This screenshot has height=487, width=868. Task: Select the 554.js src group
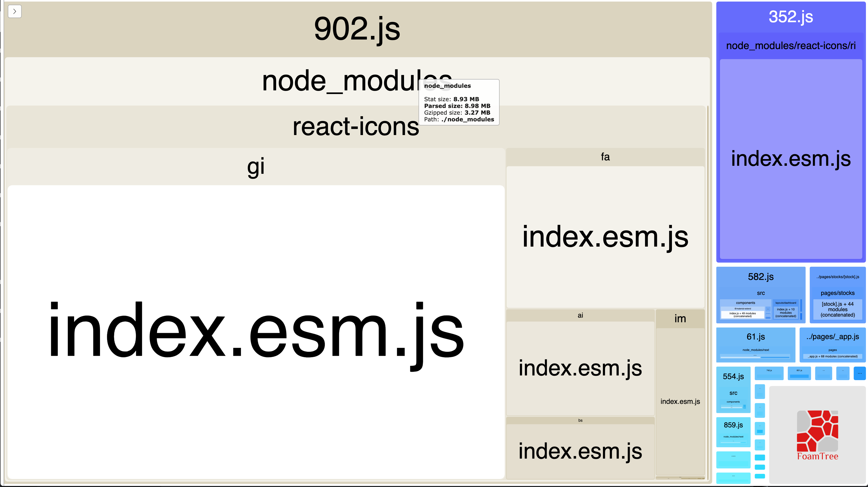(734, 393)
